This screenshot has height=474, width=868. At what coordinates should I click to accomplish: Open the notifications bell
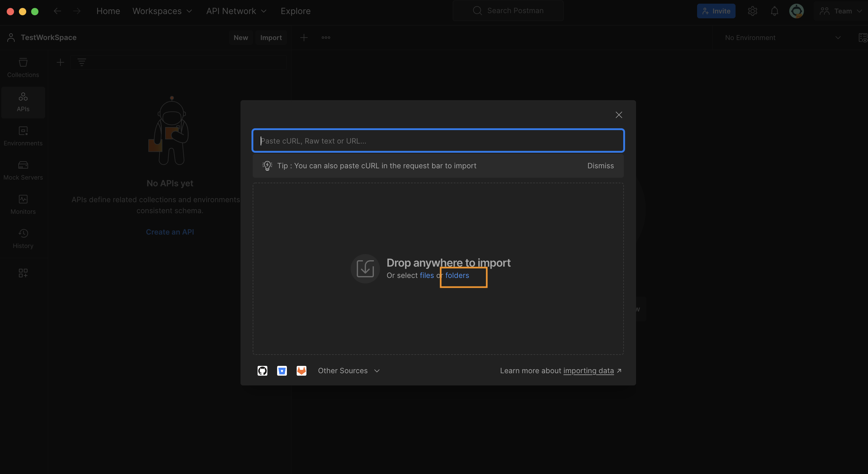coord(774,11)
